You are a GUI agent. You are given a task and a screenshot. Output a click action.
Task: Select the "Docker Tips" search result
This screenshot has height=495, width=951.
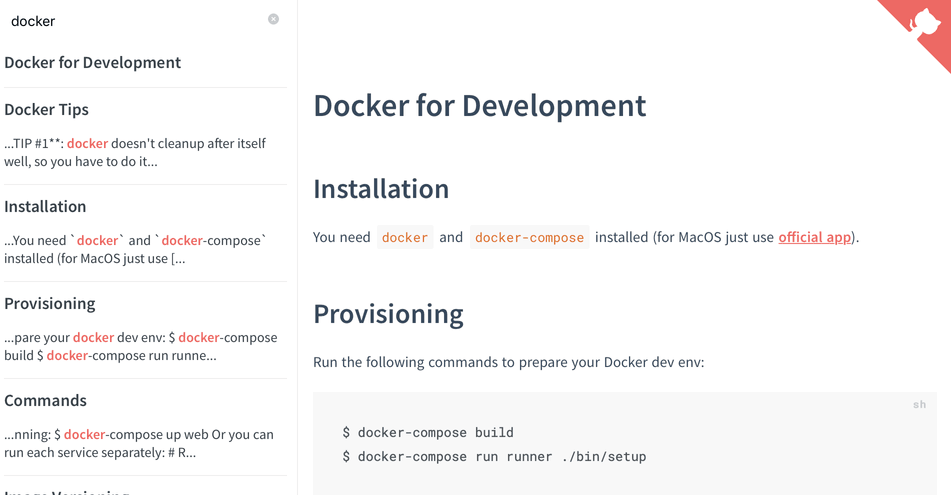click(47, 109)
